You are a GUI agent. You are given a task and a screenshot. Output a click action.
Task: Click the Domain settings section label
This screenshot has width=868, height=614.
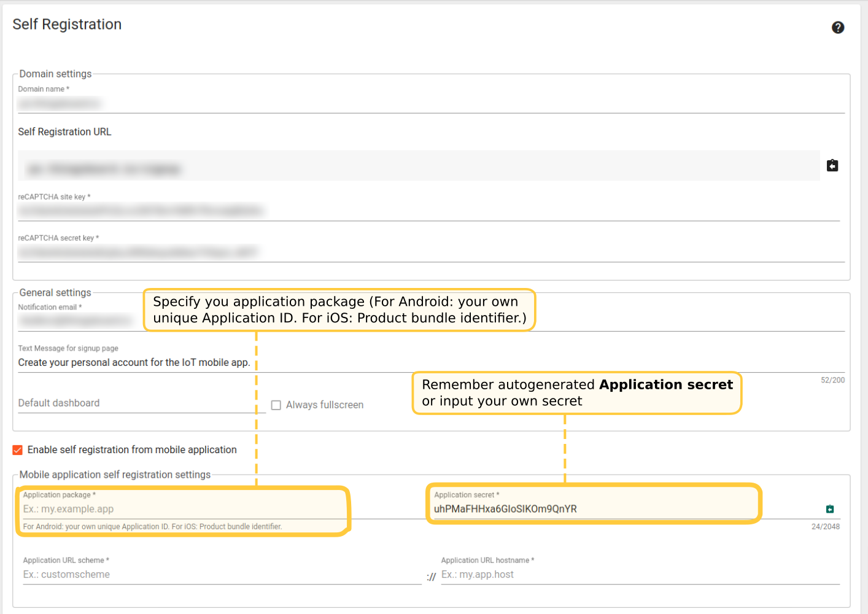55,74
